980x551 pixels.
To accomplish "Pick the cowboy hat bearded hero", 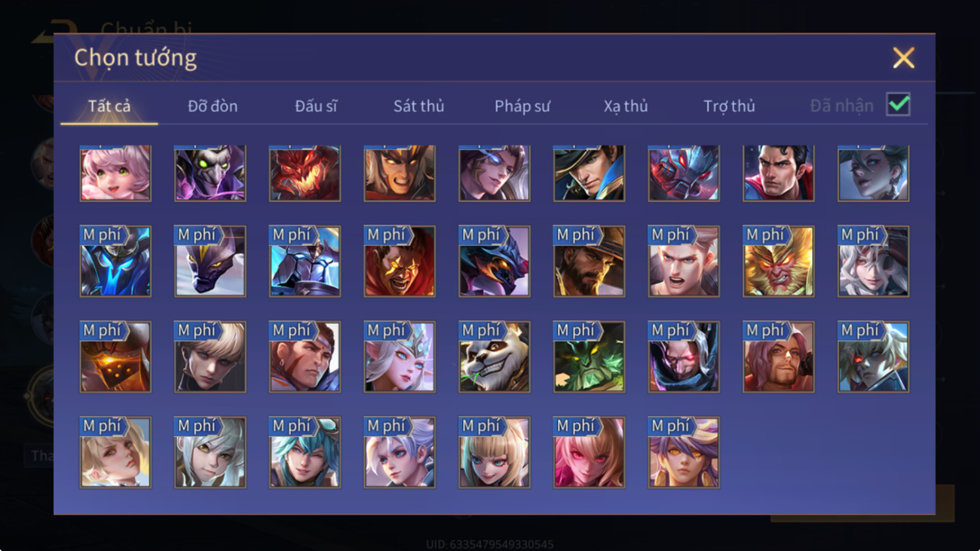I will click(589, 261).
